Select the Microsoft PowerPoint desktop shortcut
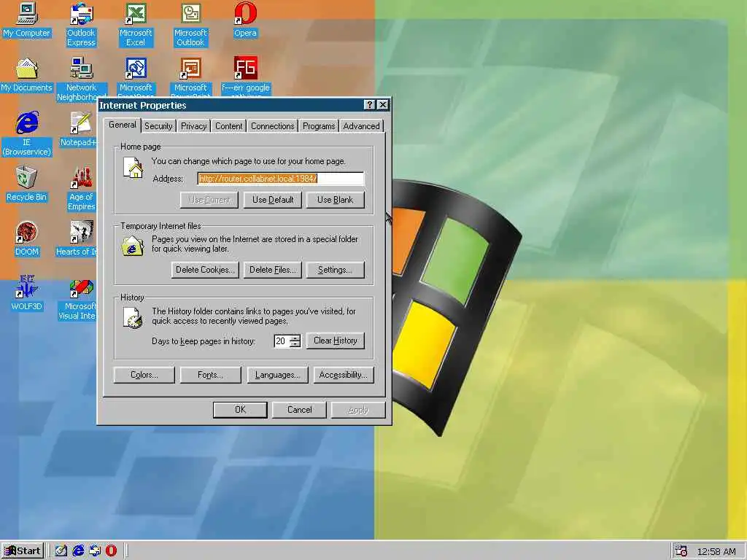This screenshot has width=747, height=560. click(x=190, y=76)
